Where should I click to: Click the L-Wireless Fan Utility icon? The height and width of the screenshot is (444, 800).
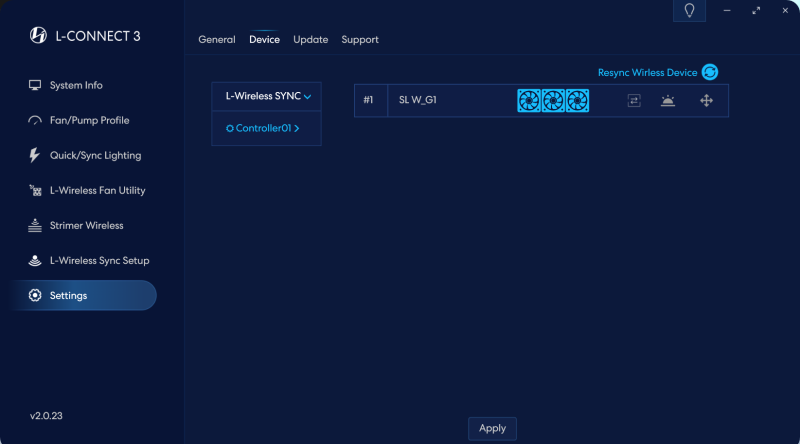(35, 190)
